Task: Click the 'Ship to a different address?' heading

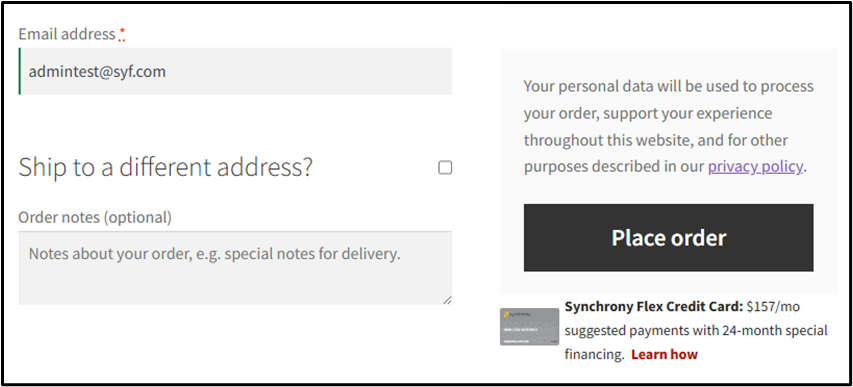Action: coord(166,168)
